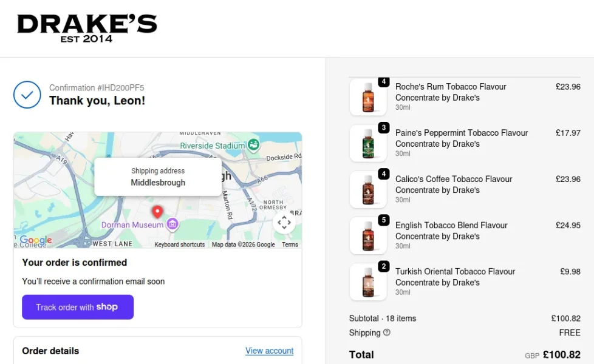
Task: Click the £9.98 price of Turkish Oriental
Action: [x=570, y=271]
